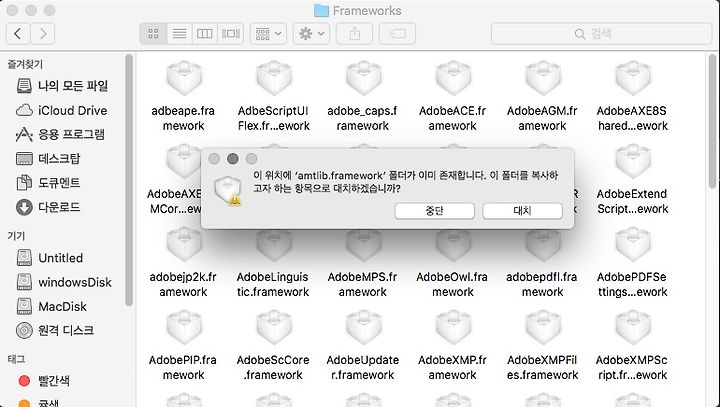The image size is (720, 407).
Task: Open the item arrangement dropdown
Action: coord(268,34)
